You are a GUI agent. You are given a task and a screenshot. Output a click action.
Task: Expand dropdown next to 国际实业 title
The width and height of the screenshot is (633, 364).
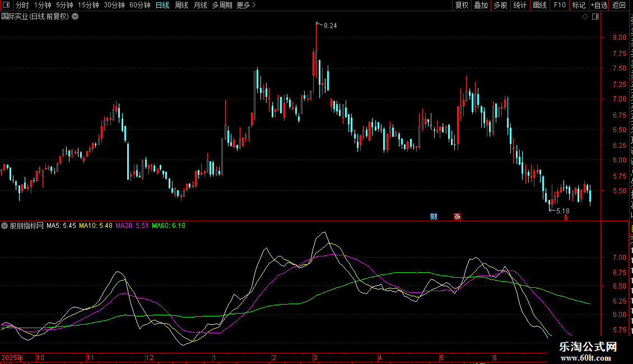point(75,17)
